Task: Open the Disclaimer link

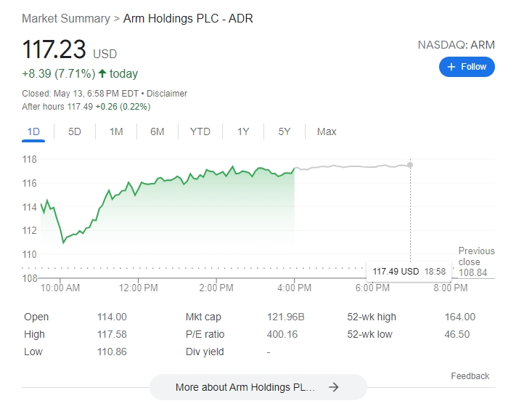Action: [x=167, y=94]
